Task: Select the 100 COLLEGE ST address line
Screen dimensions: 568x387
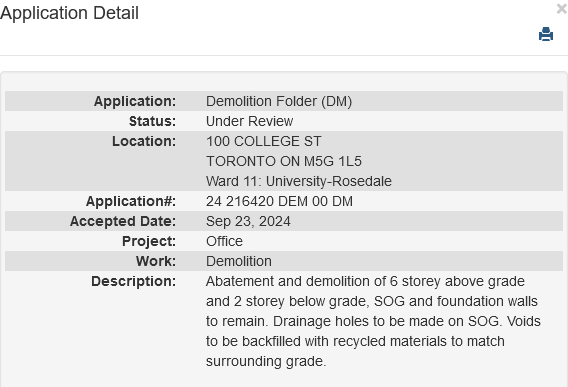Action: coord(264,141)
